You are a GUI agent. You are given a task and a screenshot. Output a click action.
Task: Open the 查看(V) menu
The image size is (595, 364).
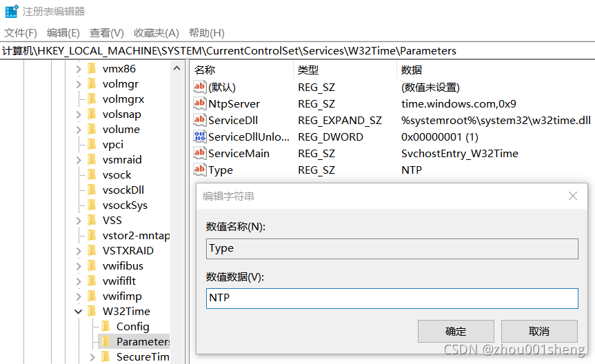tap(107, 33)
